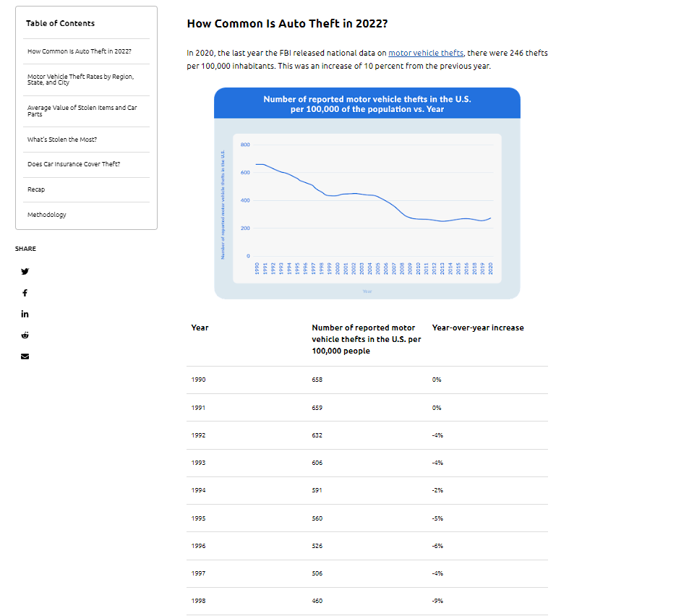676x616 pixels.
Task: Click the 'Number of reported motor vehicle thefts' header
Action: 366,339
